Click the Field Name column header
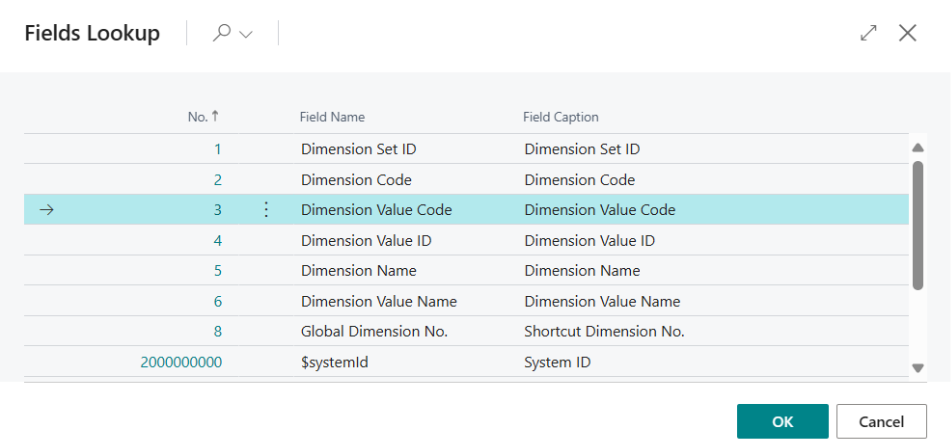This screenshot has height=441, width=951. [332, 117]
